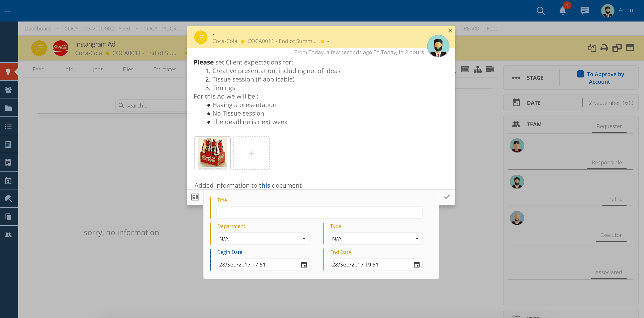This screenshot has width=644, height=318.
Task: Click the print icon in the header
Action: [604, 47]
